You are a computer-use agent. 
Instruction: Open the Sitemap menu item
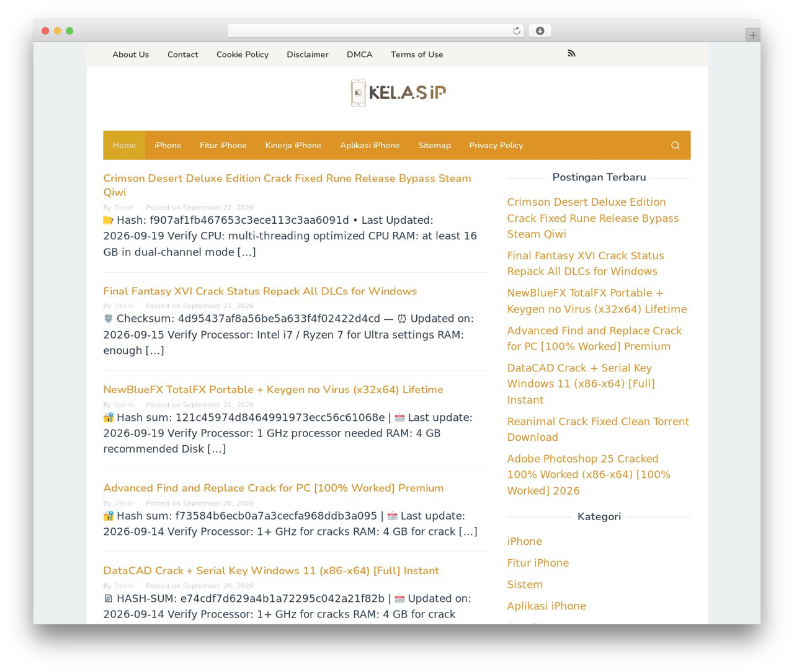[x=434, y=145]
